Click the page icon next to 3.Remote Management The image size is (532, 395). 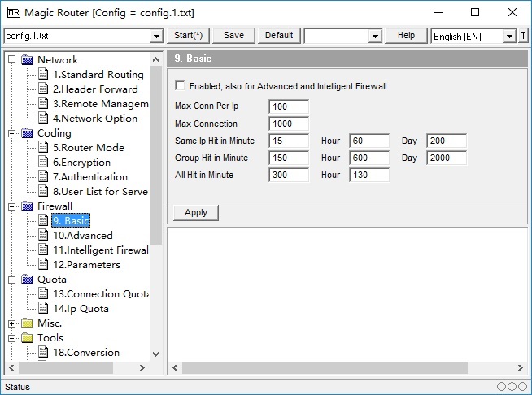[43, 103]
